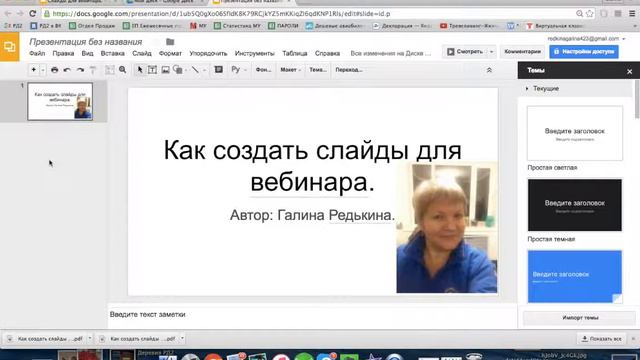Click the Zoom to fit icon
Image resolution: width=640 pixels, height=360 pixels.
pyautogui.click(x=109, y=70)
